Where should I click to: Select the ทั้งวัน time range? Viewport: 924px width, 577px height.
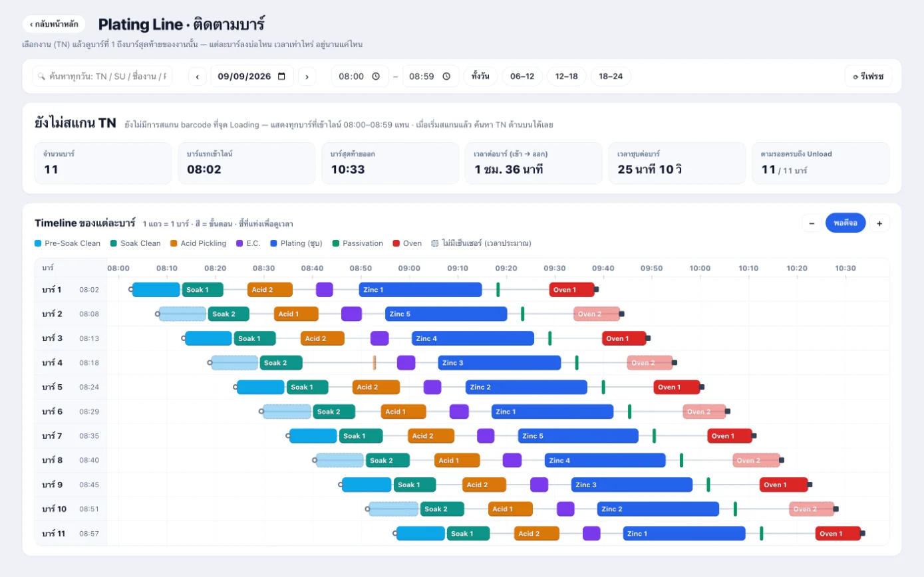click(x=480, y=76)
